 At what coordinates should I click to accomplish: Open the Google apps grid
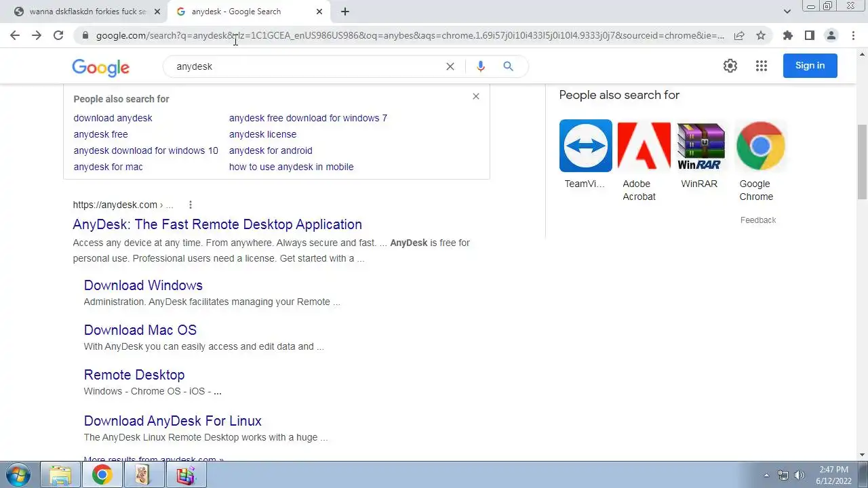point(762,66)
